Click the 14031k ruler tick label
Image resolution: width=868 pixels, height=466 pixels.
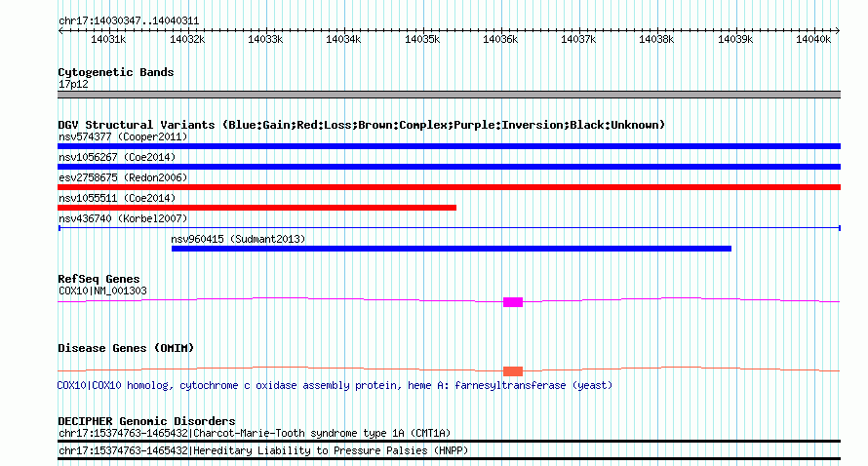point(108,39)
